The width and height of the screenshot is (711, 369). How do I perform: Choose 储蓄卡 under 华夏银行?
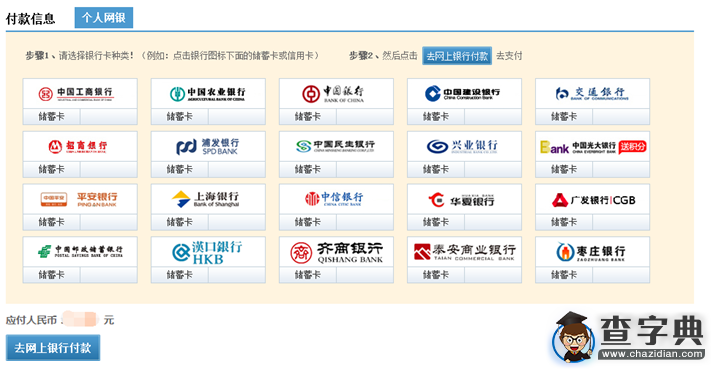pyautogui.click(x=436, y=222)
